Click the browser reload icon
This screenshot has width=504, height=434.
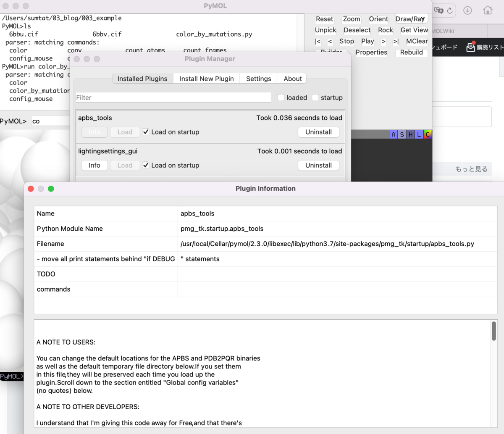coord(450,11)
